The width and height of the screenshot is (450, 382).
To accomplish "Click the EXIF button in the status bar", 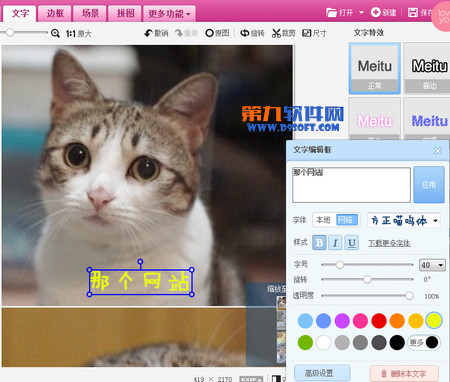I will click(251, 379).
